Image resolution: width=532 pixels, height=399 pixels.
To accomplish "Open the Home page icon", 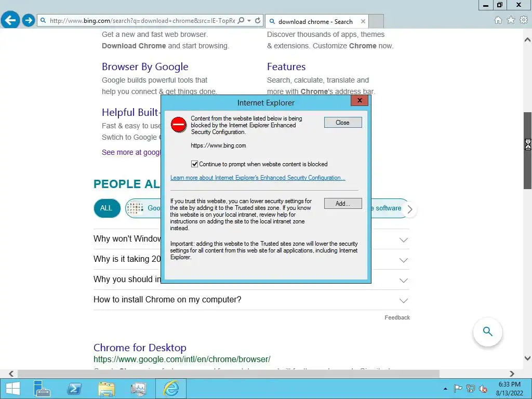I will click(x=498, y=20).
